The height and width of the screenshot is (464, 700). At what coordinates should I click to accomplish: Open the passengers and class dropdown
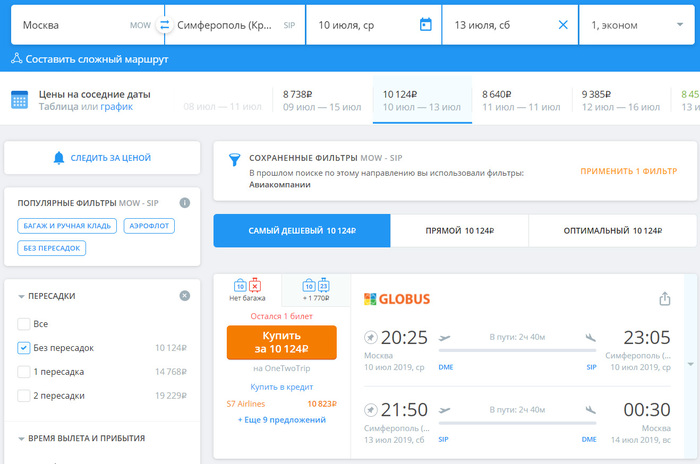point(638,24)
